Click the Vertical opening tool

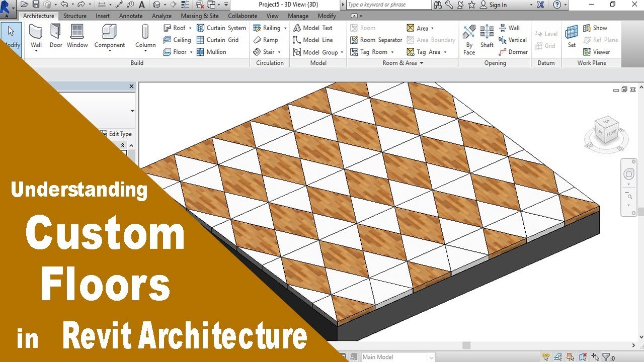[x=513, y=40]
